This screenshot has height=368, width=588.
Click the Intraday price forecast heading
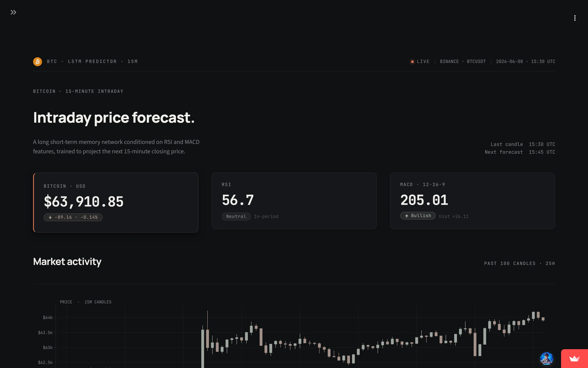[114, 118]
